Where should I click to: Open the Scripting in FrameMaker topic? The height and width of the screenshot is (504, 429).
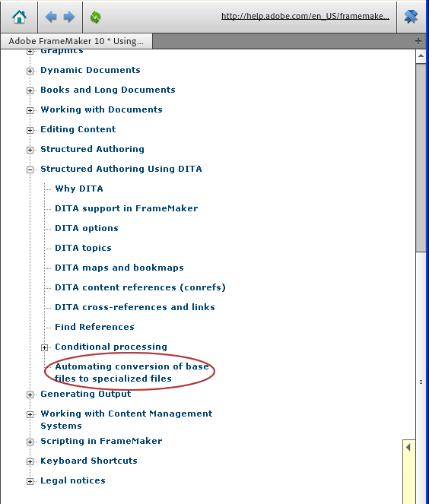101,441
